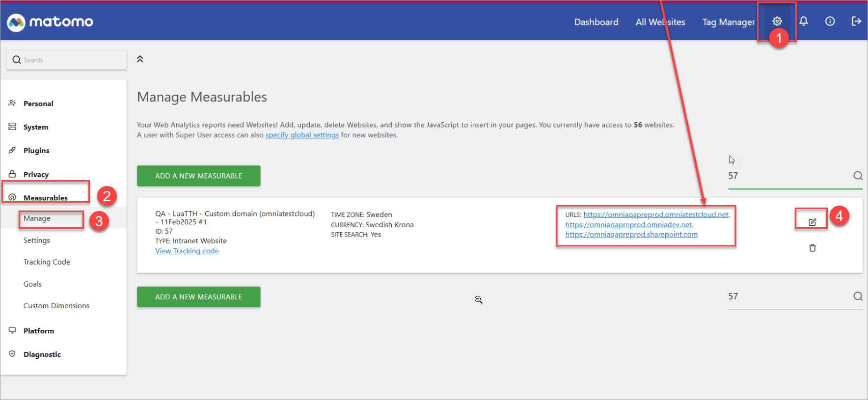This screenshot has height=400, width=868.
Task: Open the omniadev.net URL link
Action: coord(629,225)
